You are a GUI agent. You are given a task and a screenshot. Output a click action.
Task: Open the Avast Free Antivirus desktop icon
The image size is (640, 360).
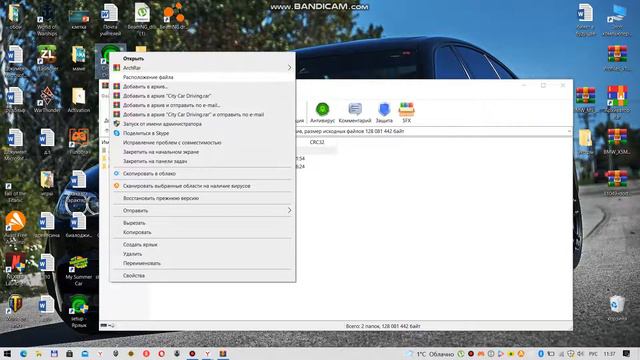pyautogui.click(x=16, y=228)
